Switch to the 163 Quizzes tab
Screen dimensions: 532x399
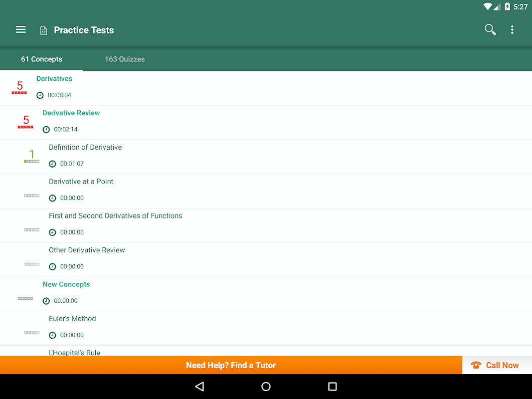coord(125,59)
